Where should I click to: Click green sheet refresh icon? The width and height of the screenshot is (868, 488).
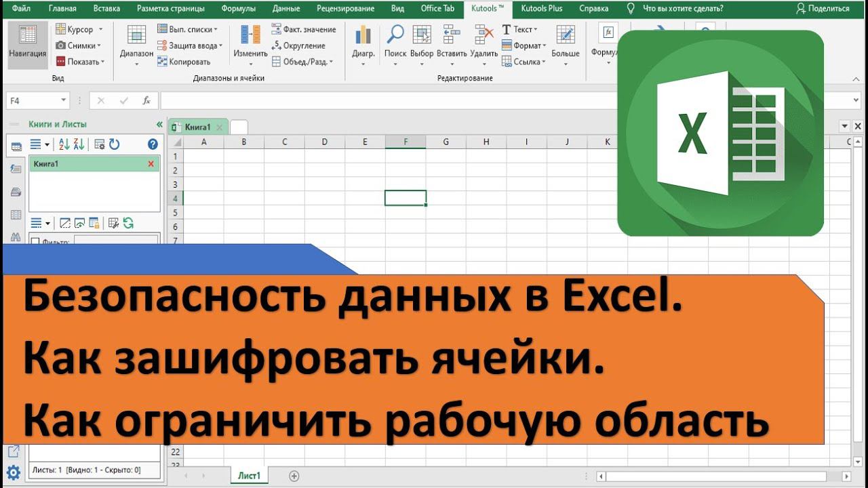pos(128,223)
